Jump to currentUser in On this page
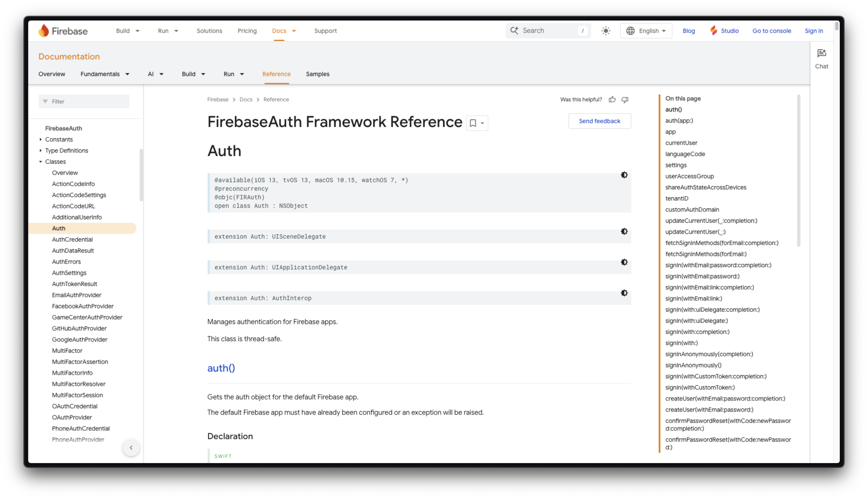 (681, 143)
